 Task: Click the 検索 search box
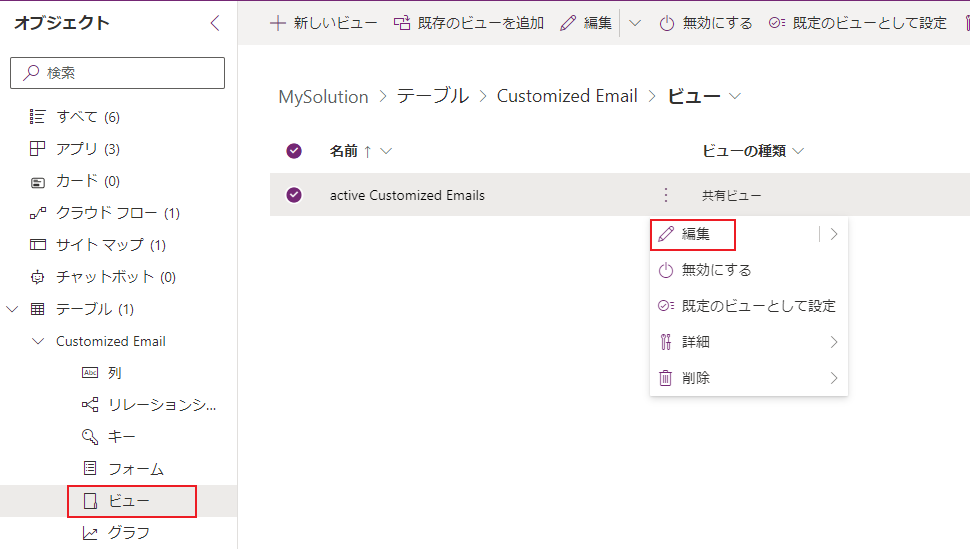pyautogui.click(x=118, y=73)
